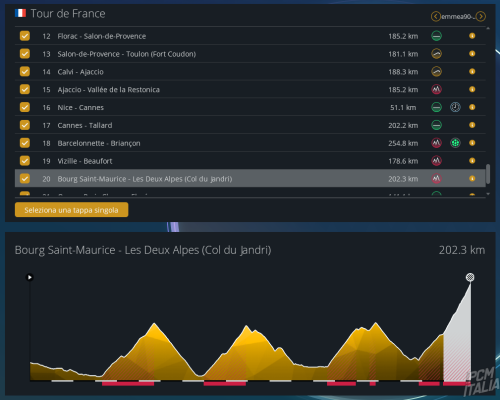Select stage Calvi - Ajaccio
The width and height of the screenshot is (500, 400).
pyautogui.click(x=250, y=72)
